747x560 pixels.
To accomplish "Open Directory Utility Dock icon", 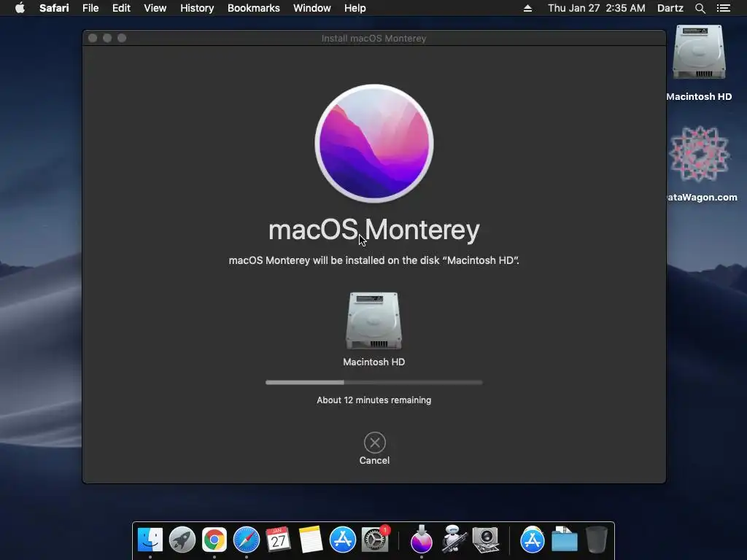I will coord(485,540).
